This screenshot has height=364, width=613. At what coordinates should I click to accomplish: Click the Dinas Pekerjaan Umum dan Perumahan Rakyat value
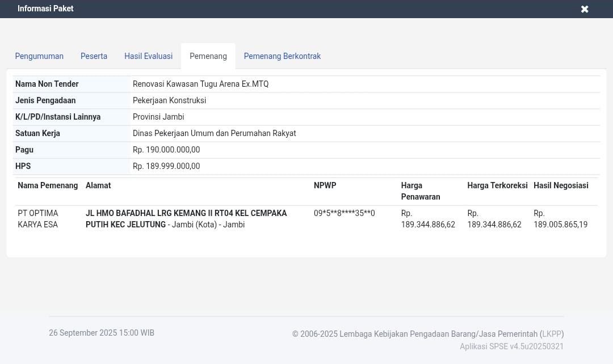pos(214,133)
